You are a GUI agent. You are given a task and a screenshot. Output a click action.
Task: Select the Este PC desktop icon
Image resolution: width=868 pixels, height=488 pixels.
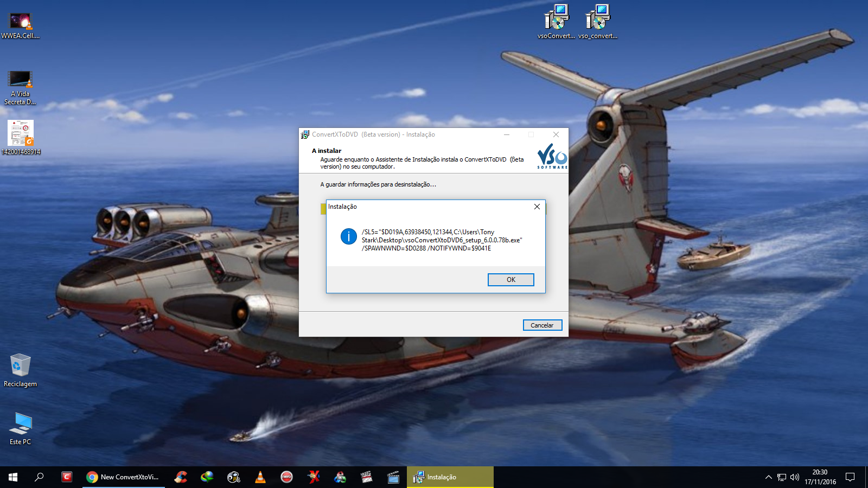pos(21,429)
